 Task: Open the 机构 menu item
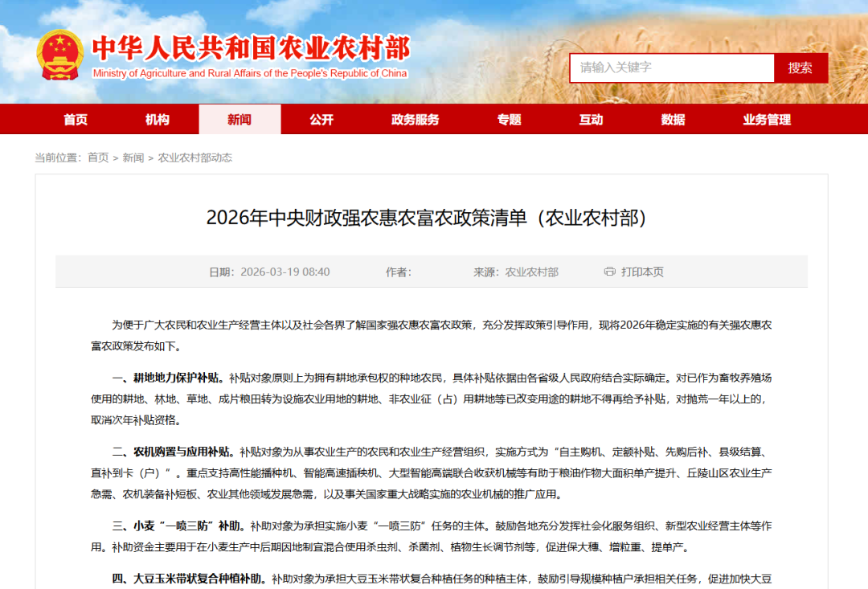[158, 120]
